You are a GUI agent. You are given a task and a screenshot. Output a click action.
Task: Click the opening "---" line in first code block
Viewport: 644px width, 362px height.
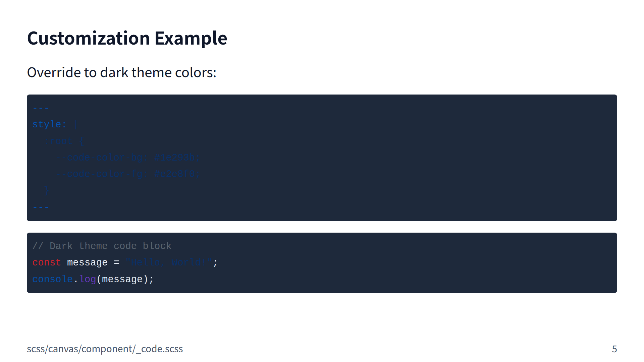41,108
